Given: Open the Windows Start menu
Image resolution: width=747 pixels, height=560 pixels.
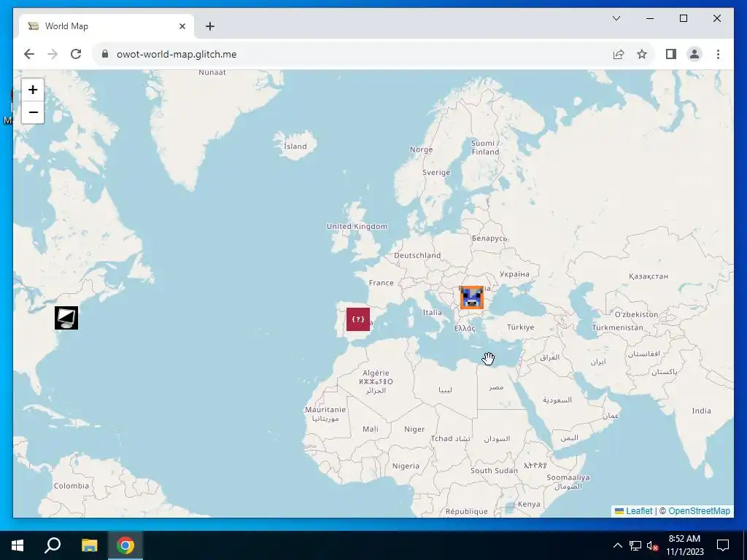Looking at the screenshot, I should point(18,545).
